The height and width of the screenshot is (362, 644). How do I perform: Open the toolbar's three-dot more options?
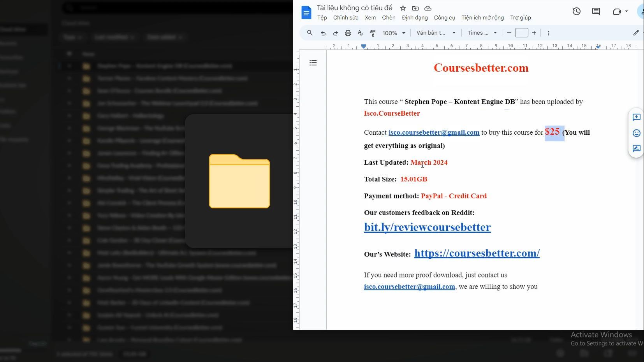[549, 33]
